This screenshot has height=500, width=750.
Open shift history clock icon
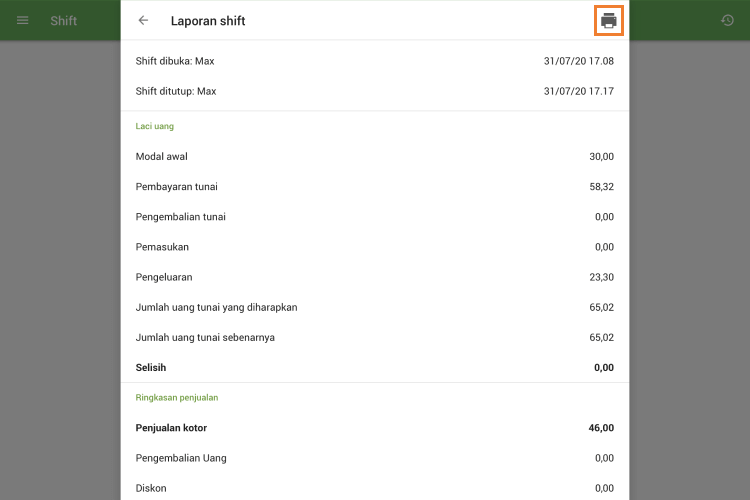(727, 20)
